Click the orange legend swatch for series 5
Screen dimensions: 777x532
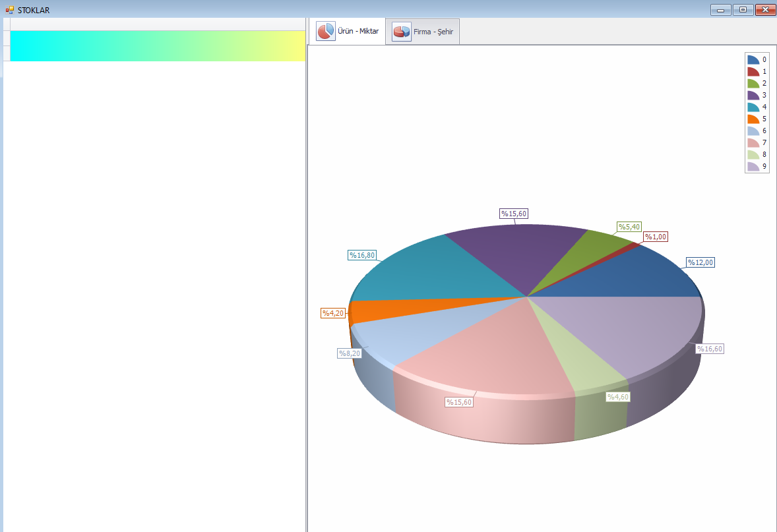(x=753, y=119)
